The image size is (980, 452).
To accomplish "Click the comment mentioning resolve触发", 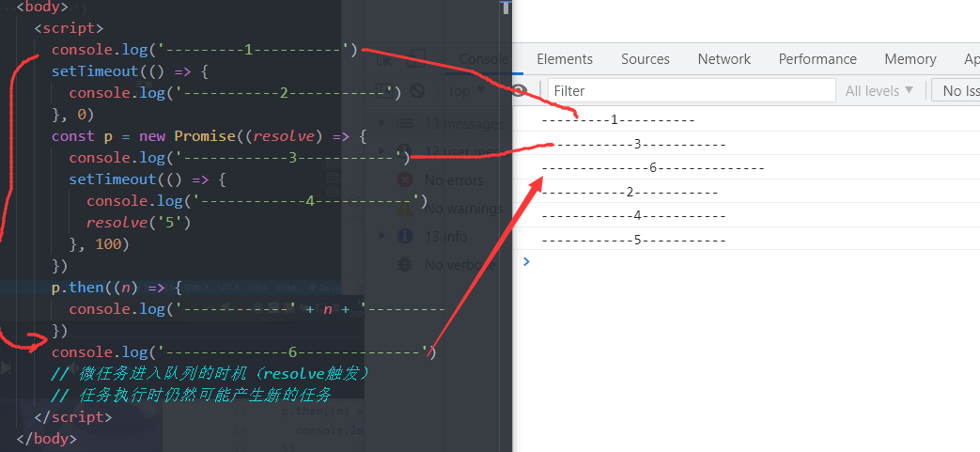I will tap(210, 374).
